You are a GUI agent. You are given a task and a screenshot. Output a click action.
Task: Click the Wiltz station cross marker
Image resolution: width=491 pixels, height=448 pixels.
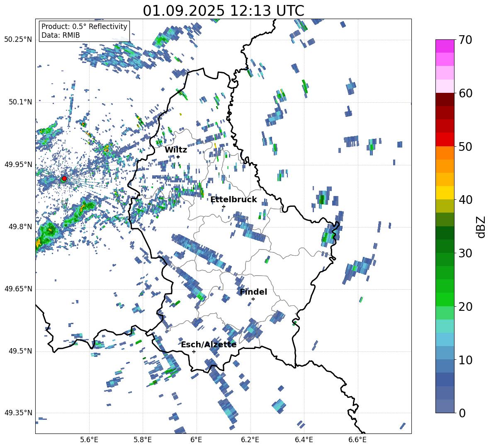pos(178,157)
